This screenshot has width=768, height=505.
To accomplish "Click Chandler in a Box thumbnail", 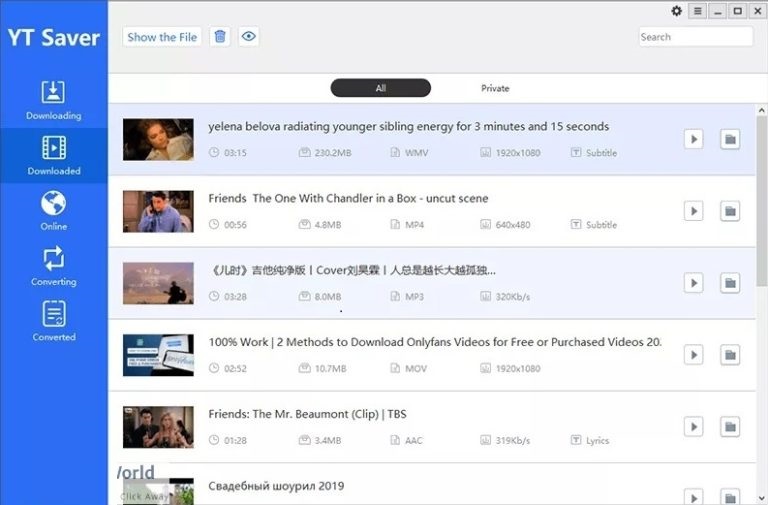I will pyautogui.click(x=158, y=211).
